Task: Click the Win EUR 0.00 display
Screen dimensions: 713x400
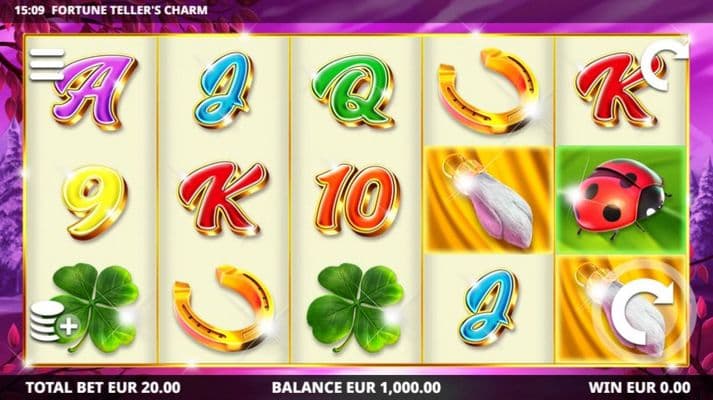Action: pyautogui.click(x=639, y=388)
